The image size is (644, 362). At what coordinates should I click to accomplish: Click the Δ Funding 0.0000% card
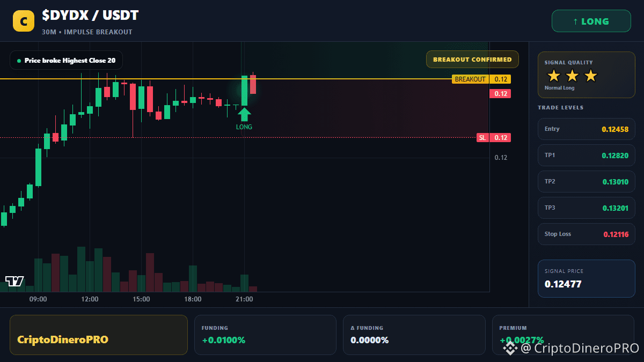click(414, 335)
